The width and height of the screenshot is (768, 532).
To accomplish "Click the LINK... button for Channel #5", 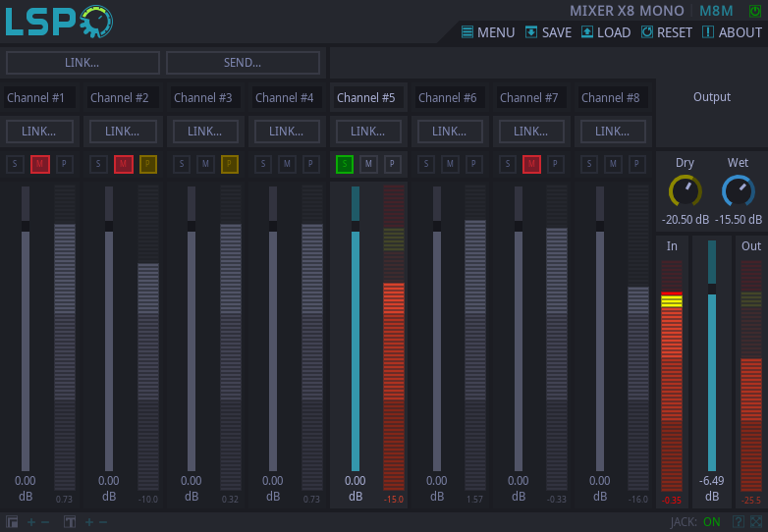I will [x=368, y=132].
